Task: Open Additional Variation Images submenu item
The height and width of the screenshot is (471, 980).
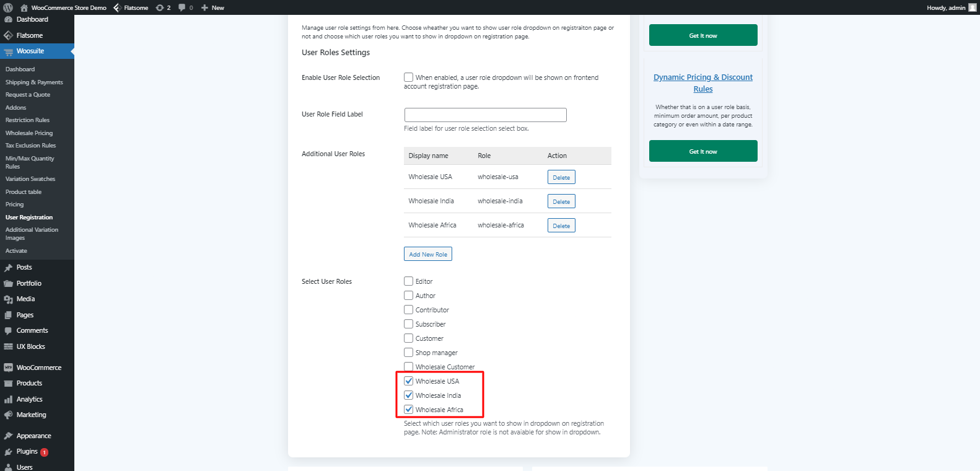Action: pos(32,234)
